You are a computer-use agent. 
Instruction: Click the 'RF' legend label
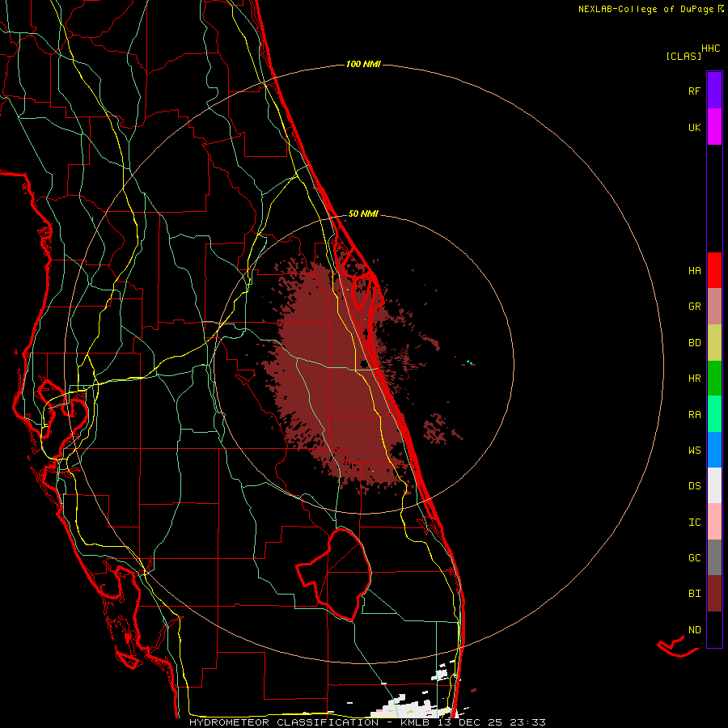[x=694, y=91]
